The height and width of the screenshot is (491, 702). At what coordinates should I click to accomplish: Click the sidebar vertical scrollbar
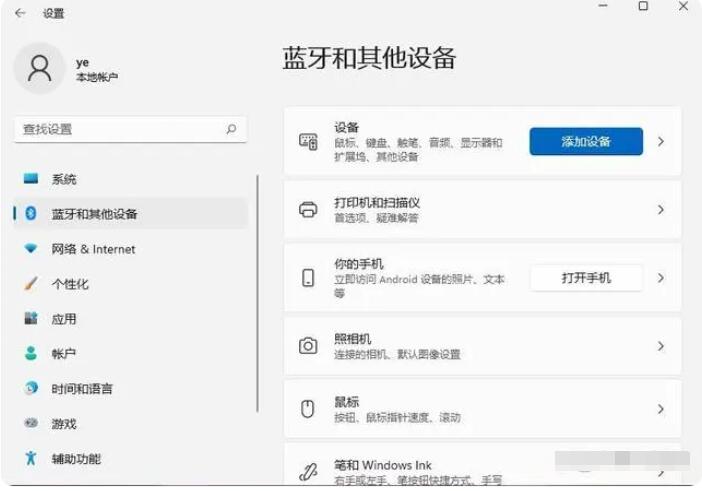coord(258,290)
